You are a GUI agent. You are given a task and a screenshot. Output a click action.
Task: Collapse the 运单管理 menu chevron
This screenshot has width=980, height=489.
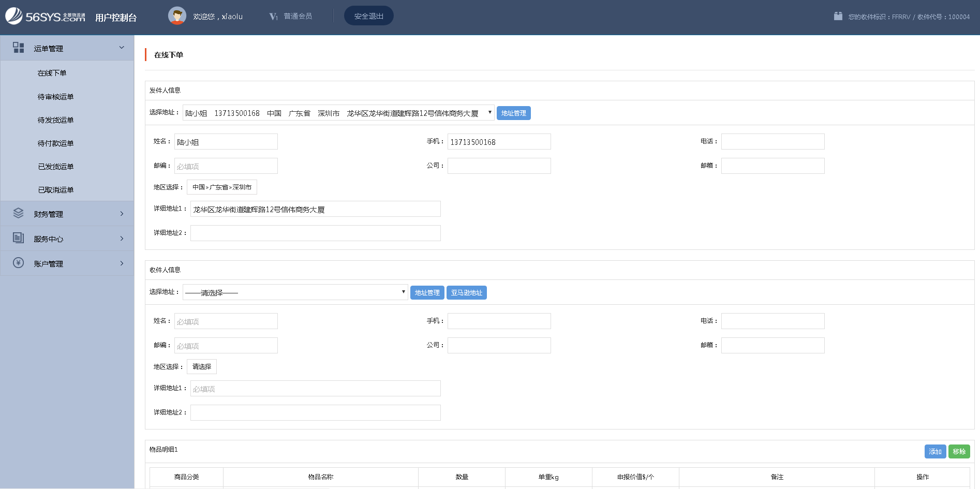[x=122, y=48]
